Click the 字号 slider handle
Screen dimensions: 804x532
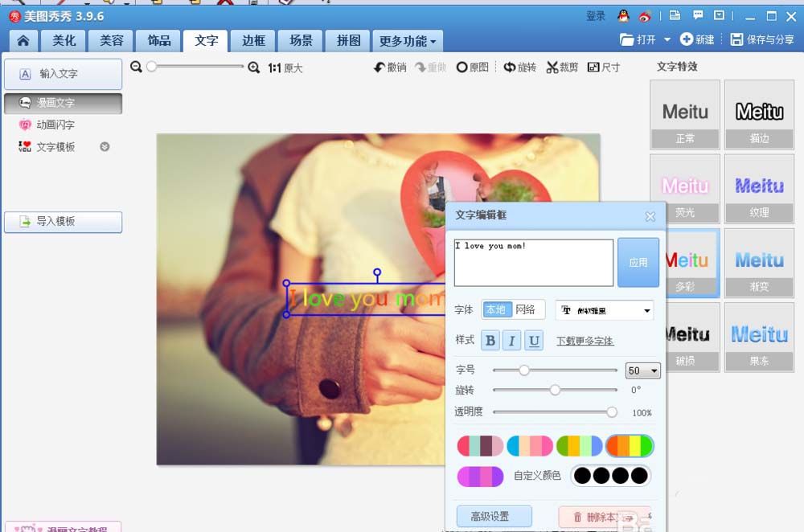click(x=523, y=370)
